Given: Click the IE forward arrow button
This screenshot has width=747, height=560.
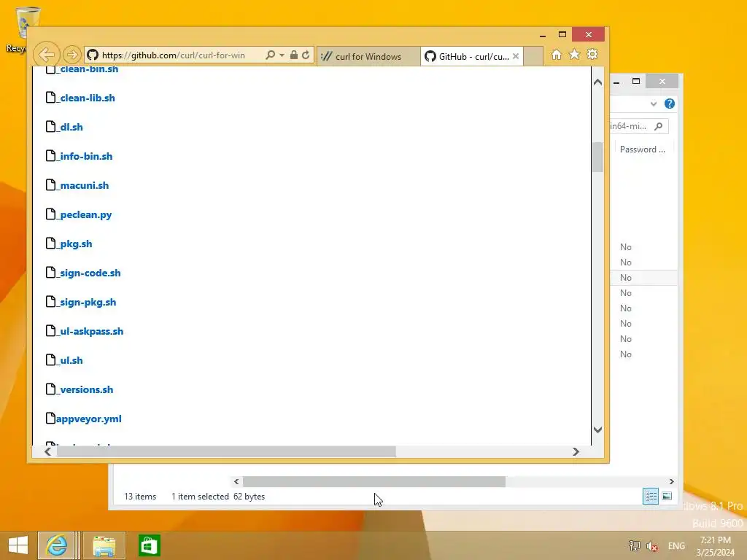Looking at the screenshot, I should pos(72,55).
